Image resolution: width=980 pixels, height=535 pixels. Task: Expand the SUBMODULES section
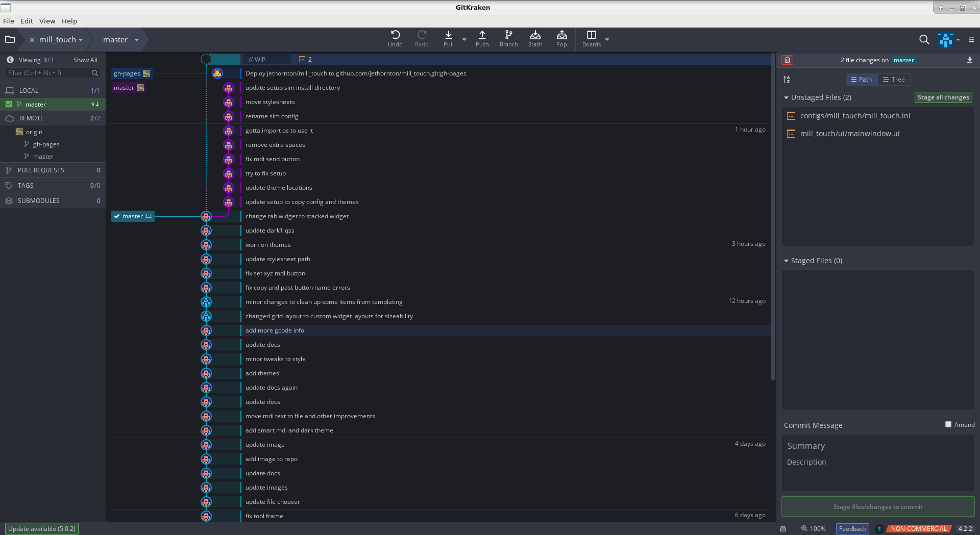(x=53, y=201)
